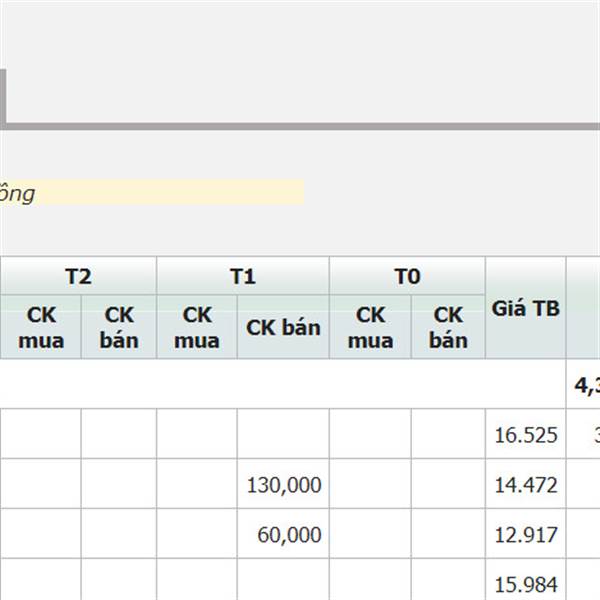
Task: Click CK mua header under T0
Action: (x=370, y=328)
